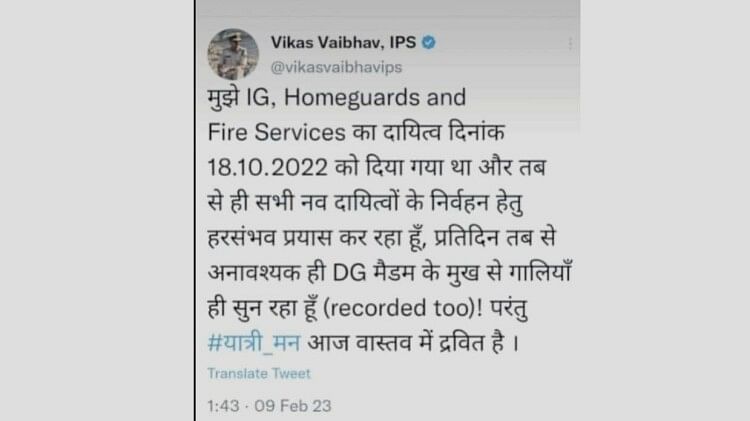Open Vikas Vaibhav's profile picture

tap(233, 54)
